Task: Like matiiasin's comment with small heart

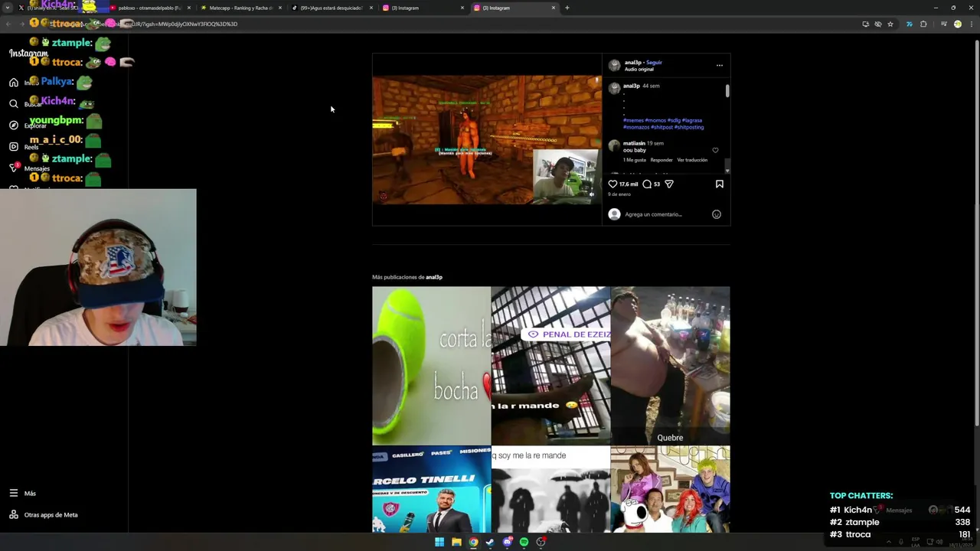Action: 715,150
